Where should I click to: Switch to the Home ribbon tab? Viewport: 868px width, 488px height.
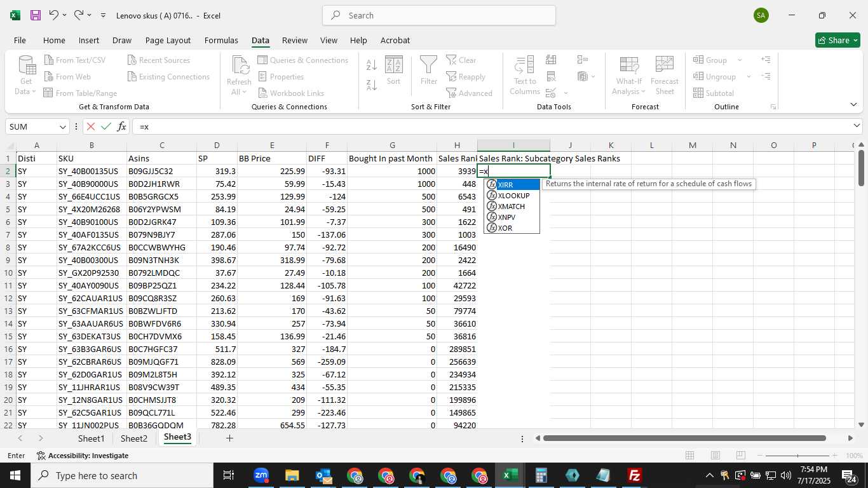coord(54,40)
